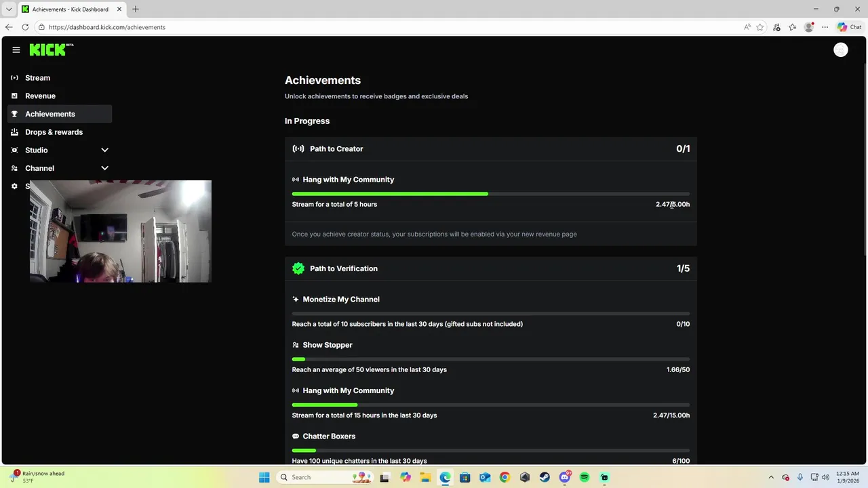This screenshot has width=868, height=488.
Task: Open Steam from the taskbar
Action: (545, 477)
